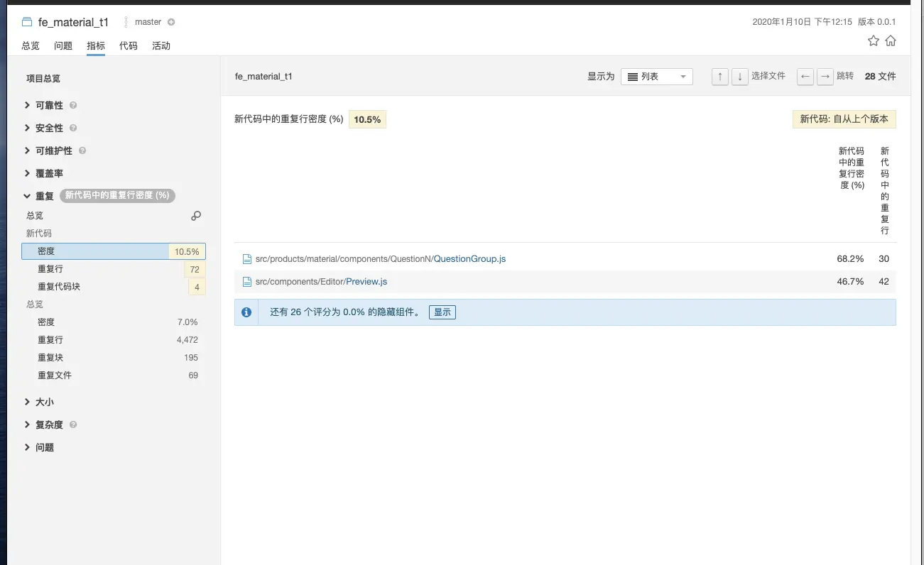
Task: Click the fe_material_t1 project icon
Action: point(27,22)
